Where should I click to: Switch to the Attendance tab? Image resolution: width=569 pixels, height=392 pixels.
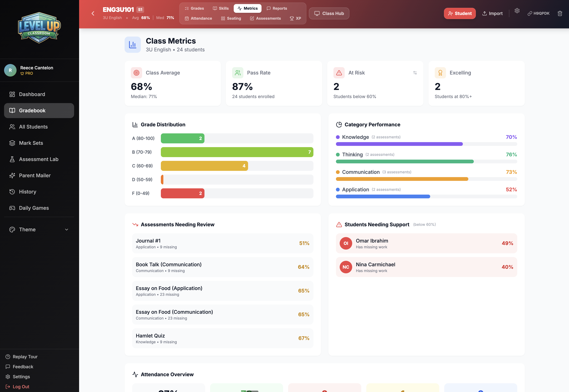198,18
